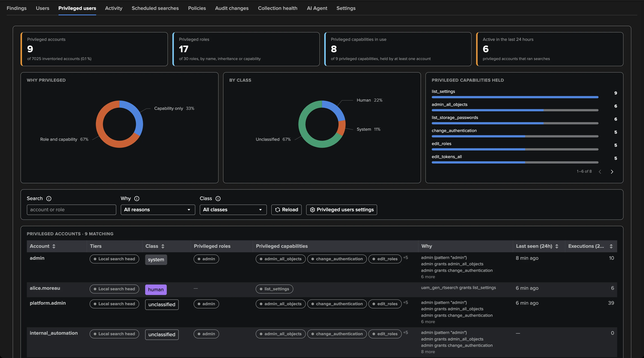Show 6 more reasons for platform.admin
The width and height of the screenshot is (644, 358).
(x=428, y=322)
